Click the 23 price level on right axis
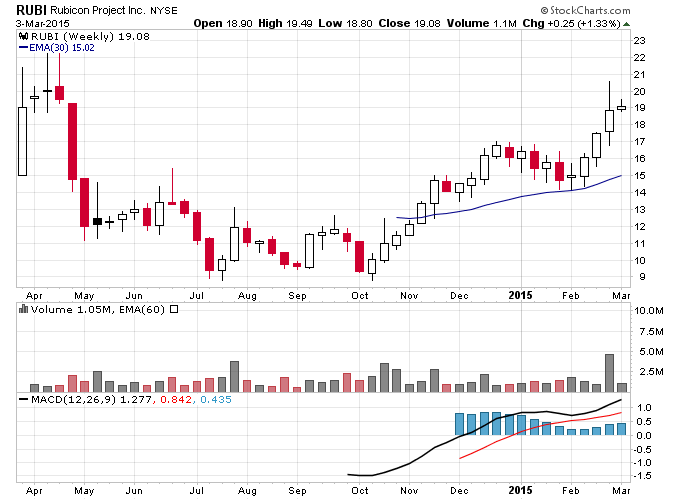Image resolution: width=680 pixels, height=500 pixels. pyautogui.click(x=639, y=41)
